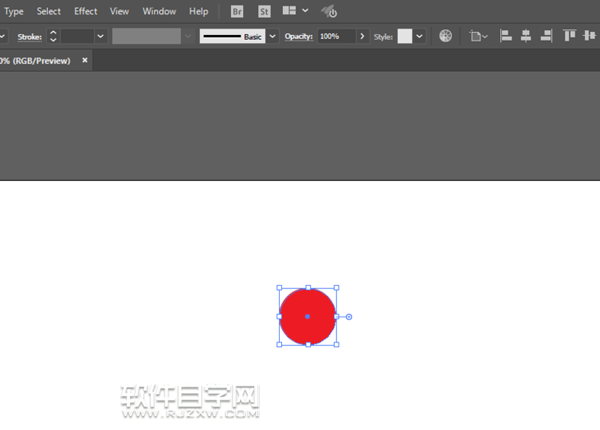Viewport: 600px width, 430px height.
Task: Expand the Style dropdown arrow
Action: point(420,36)
